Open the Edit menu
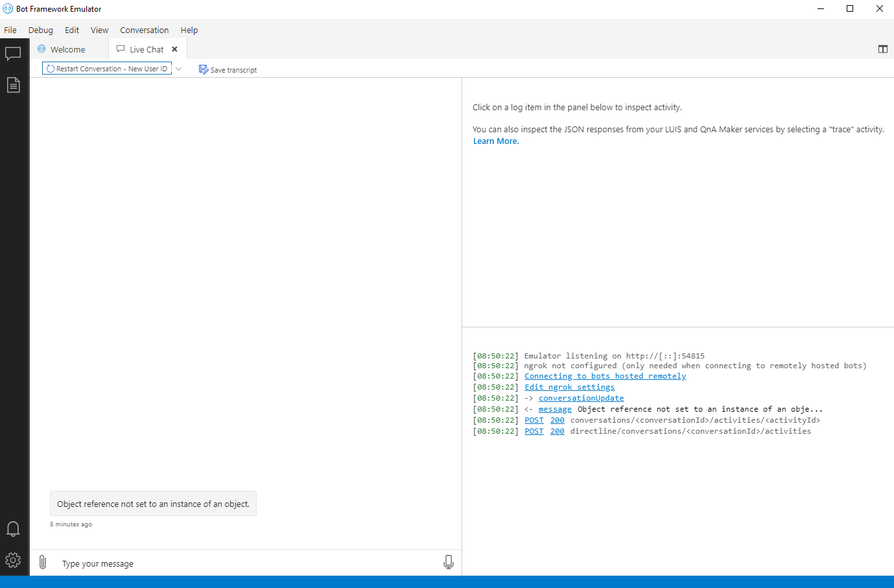This screenshot has height=588, width=894. [72, 30]
